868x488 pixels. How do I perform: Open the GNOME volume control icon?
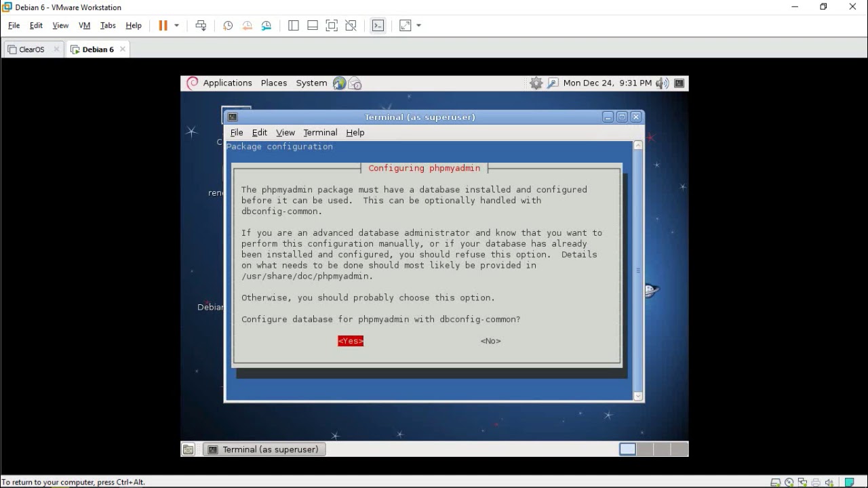pyautogui.click(x=662, y=83)
